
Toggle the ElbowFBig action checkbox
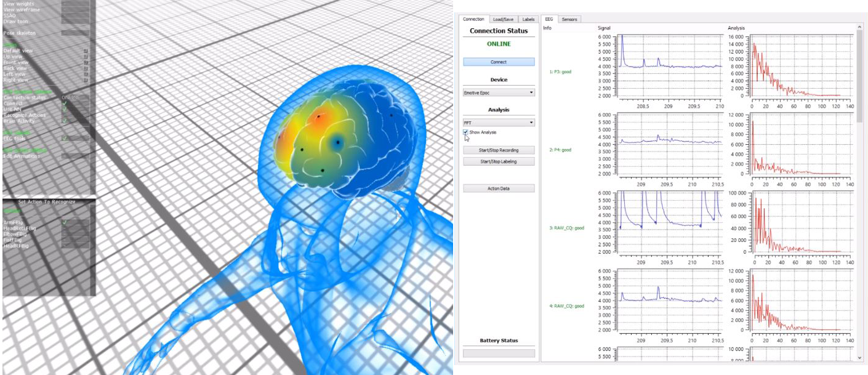(x=75, y=234)
